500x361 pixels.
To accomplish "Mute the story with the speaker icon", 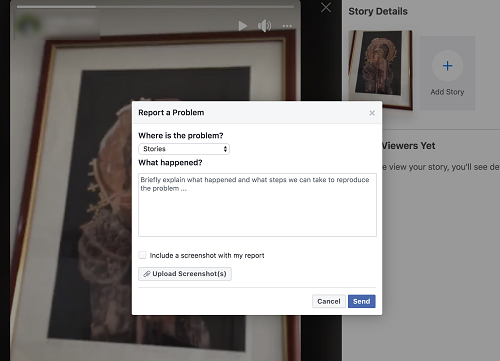I will pyautogui.click(x=264, y=26).
